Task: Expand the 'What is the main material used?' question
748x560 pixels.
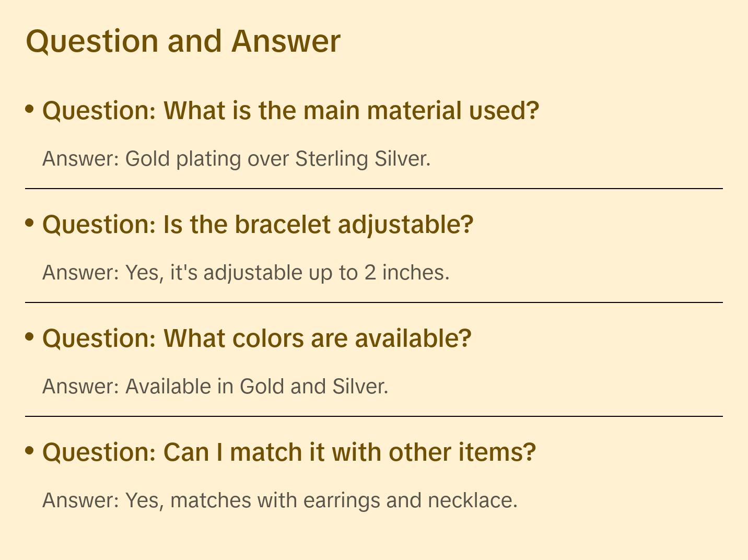Action: pos(290,111)
